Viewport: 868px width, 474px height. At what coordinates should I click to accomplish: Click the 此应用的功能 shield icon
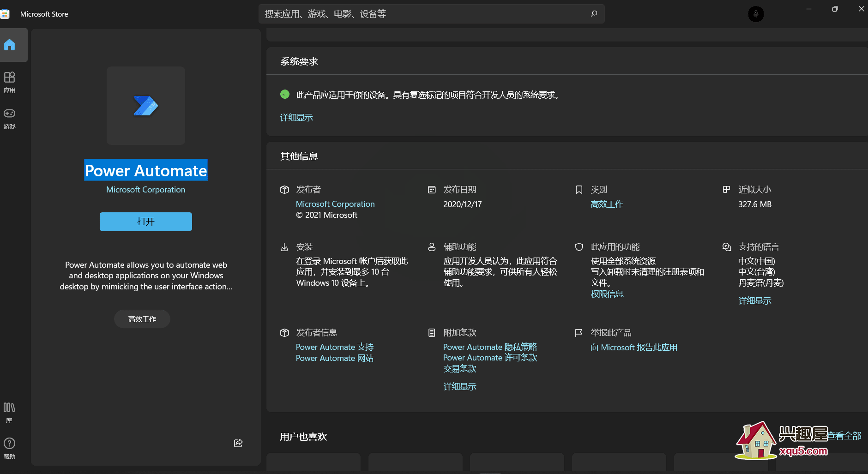pyautogui.click(x=579, y=247)
